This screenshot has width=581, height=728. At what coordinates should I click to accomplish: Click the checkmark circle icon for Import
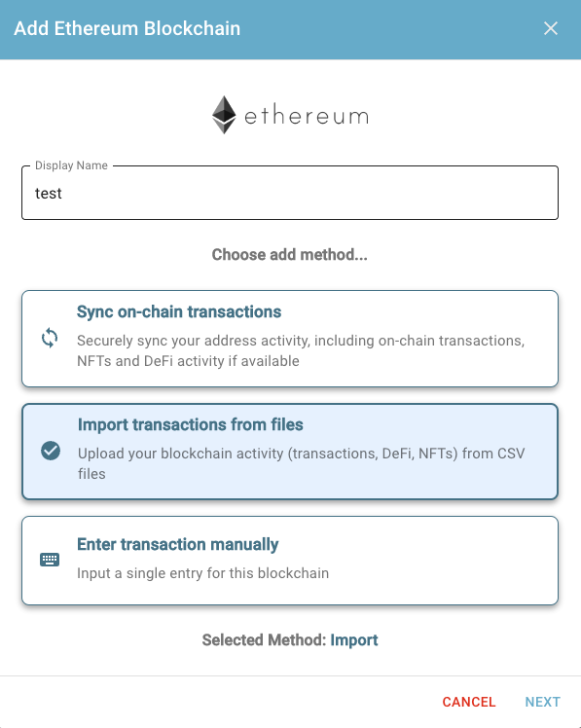[x=51, y=451]
